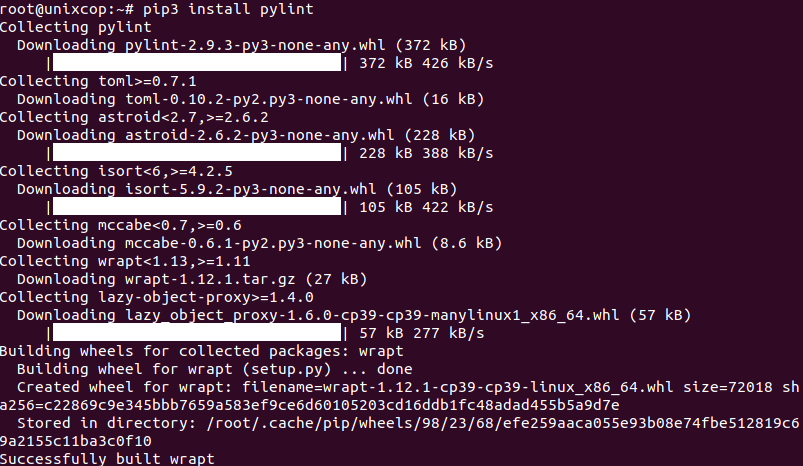Click the wrapt-1.12.1.tar.gz filename
Viewport: 803px width, 466px height.
point(210,279)
